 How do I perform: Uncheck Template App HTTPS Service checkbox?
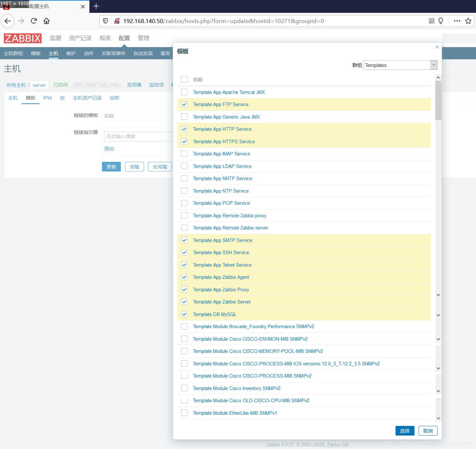coord(184,142)
